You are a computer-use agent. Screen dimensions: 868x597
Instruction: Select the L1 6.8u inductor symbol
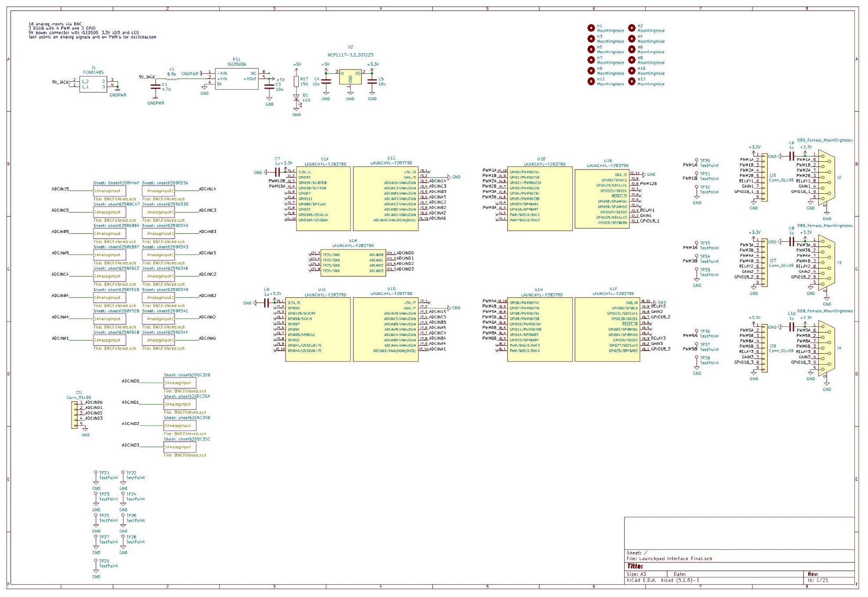pyautogui.click(x=172, y=79)
